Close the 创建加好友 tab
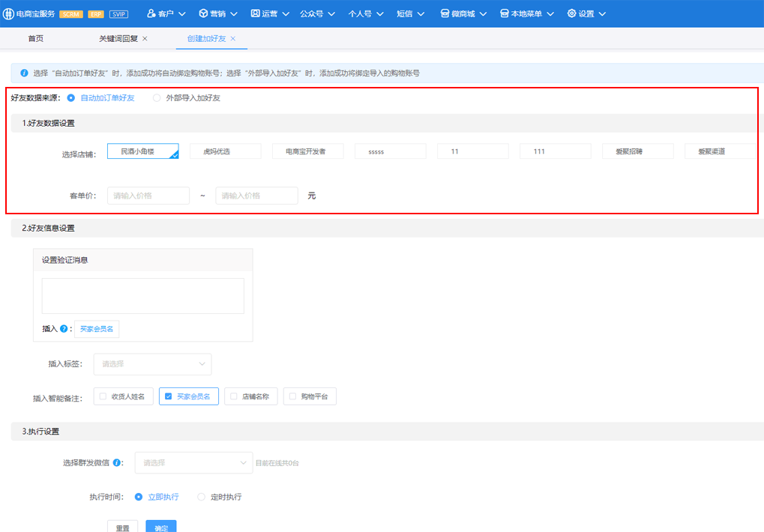 pos(233,38)
